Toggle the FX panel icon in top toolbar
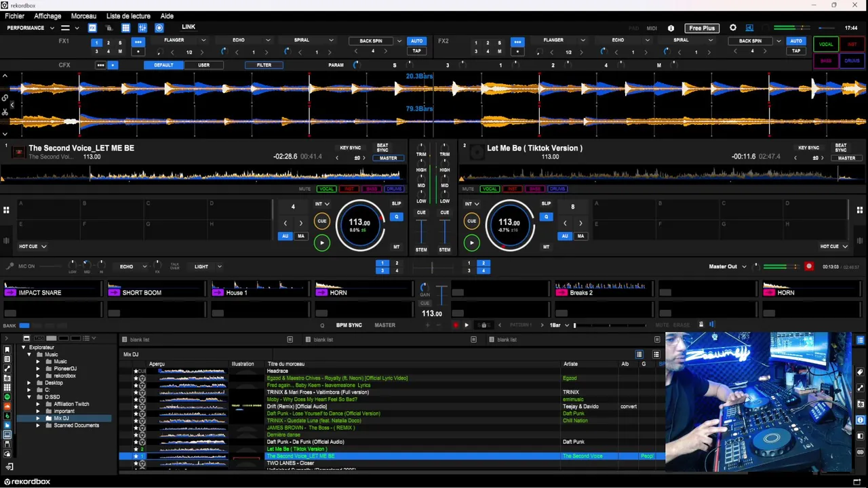The height and width of the screenshot is (488, 868). [x=92, y=28]
